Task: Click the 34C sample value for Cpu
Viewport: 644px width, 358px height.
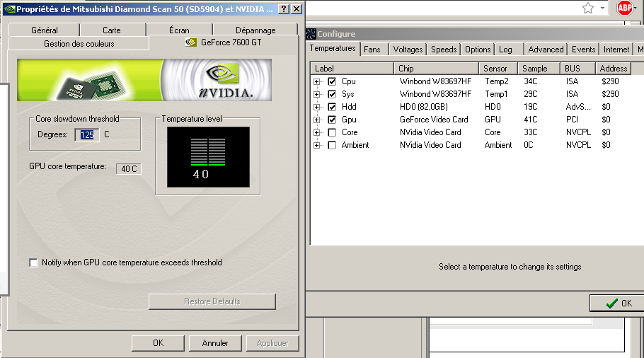Action: point(531,81)
